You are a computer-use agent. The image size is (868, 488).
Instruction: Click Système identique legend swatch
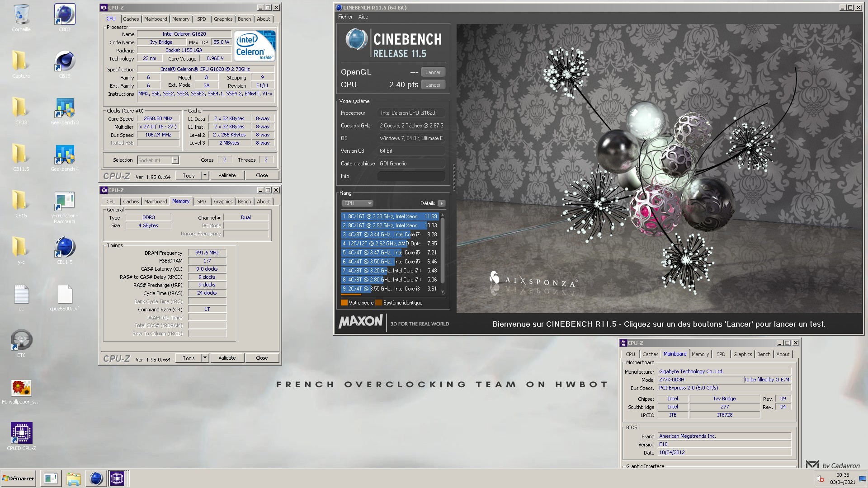(x=378, y=303)
